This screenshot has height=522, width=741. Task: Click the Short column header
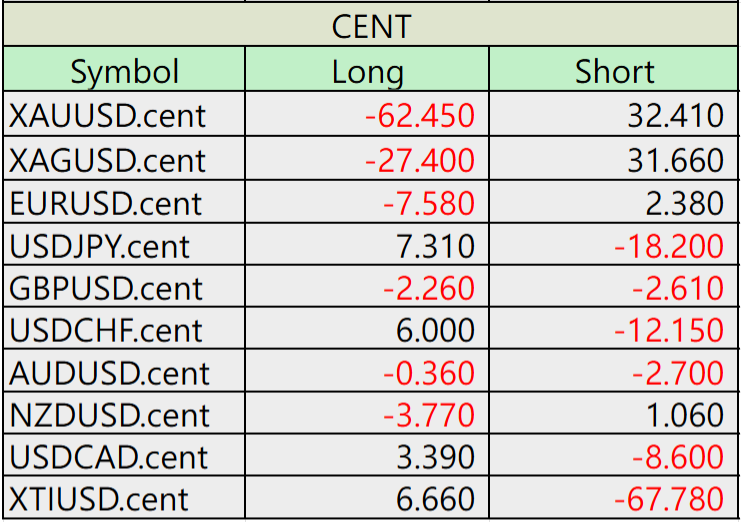click(613, 69)
